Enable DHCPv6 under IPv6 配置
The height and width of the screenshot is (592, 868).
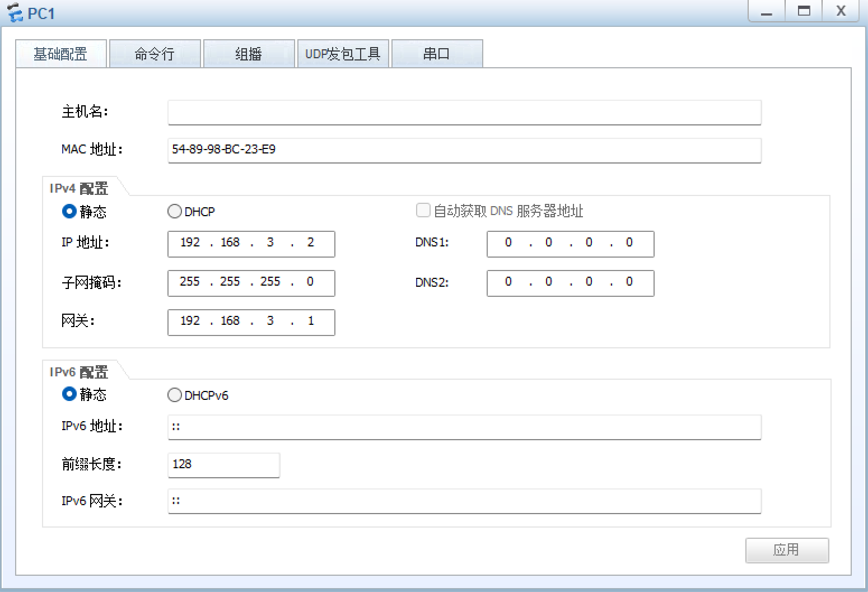[x=175, y=395]
